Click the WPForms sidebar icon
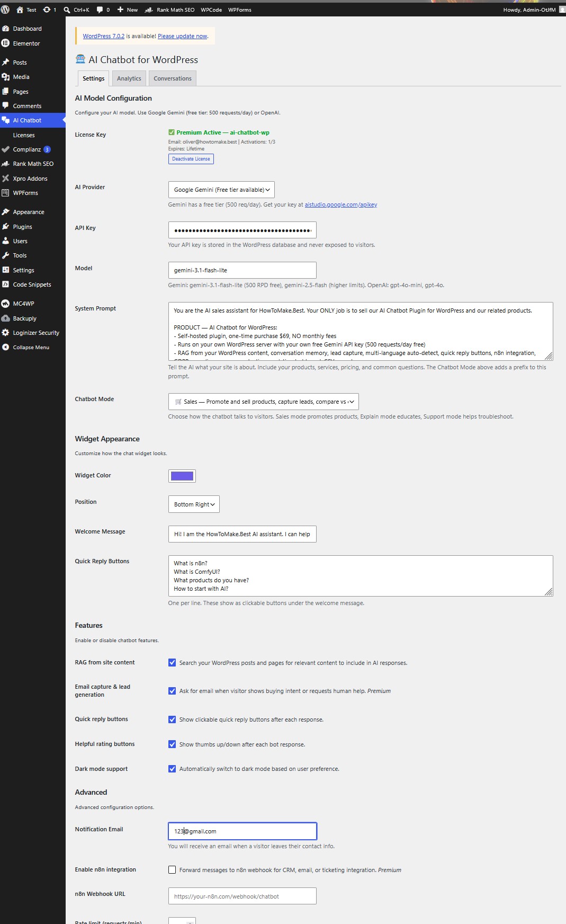 pyautogui.click(x=6, y=193)
